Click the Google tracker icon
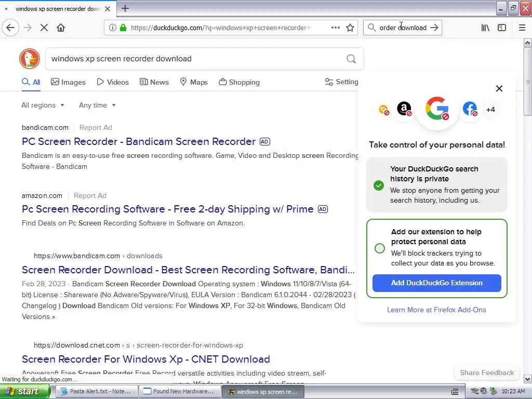The height and width of the screenshot is (399, 532). click(x=437, y=109)
